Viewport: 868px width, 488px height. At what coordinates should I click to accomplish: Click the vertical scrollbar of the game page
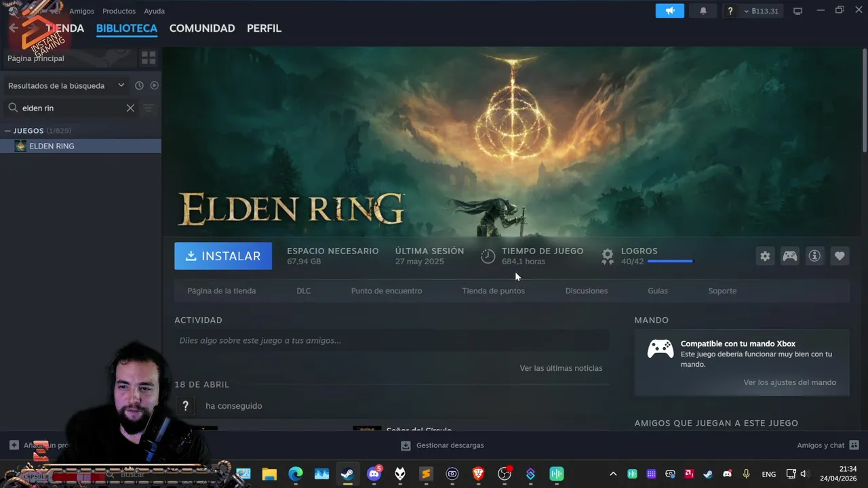point(865,100)
